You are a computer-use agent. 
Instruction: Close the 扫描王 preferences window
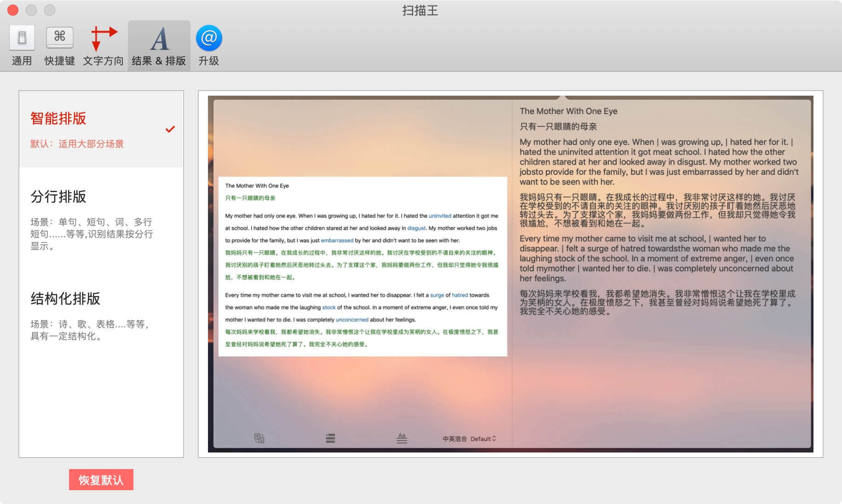[x=13, y=10]
